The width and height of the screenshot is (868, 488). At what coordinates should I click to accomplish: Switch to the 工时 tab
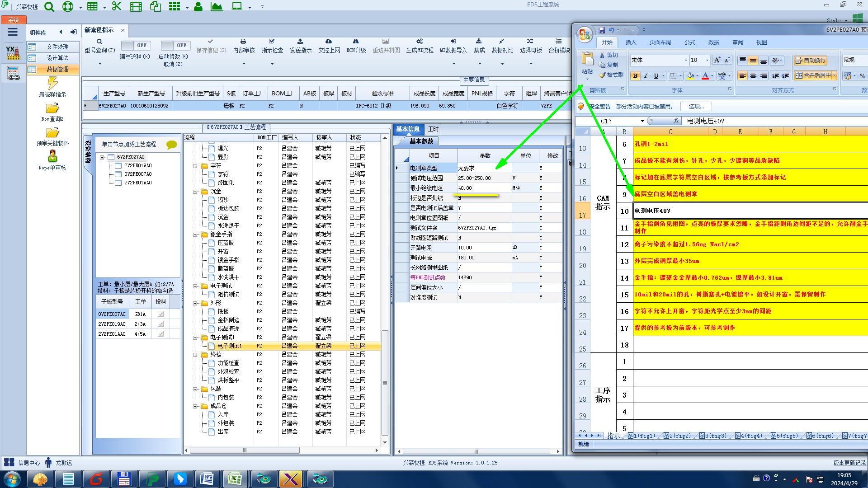[x=433, y=129]
